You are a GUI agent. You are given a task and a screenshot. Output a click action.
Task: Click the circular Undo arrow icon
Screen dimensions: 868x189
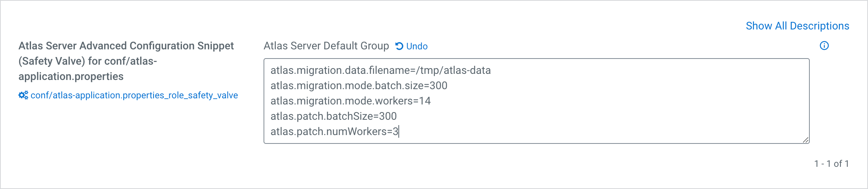pyautogui.click(x=399, y=46)
